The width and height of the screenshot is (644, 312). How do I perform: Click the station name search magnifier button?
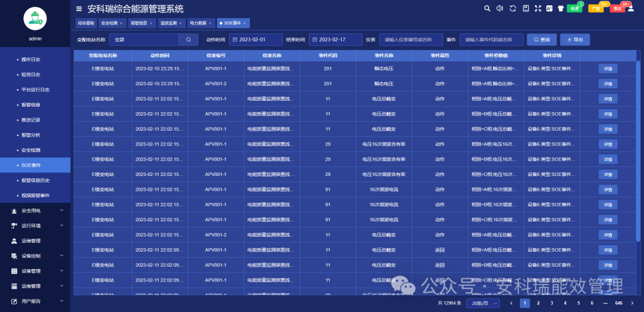pyautogui.click(x=188, y=39)
